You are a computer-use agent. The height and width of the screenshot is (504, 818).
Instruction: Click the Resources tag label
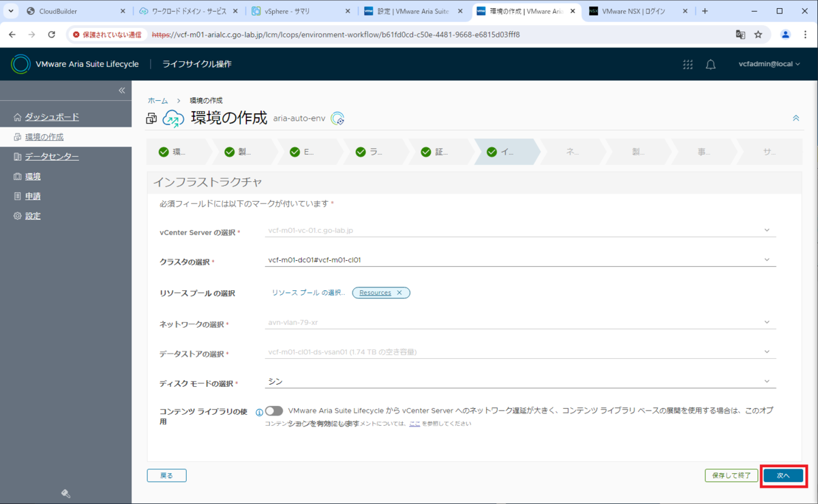click(376, 293)
